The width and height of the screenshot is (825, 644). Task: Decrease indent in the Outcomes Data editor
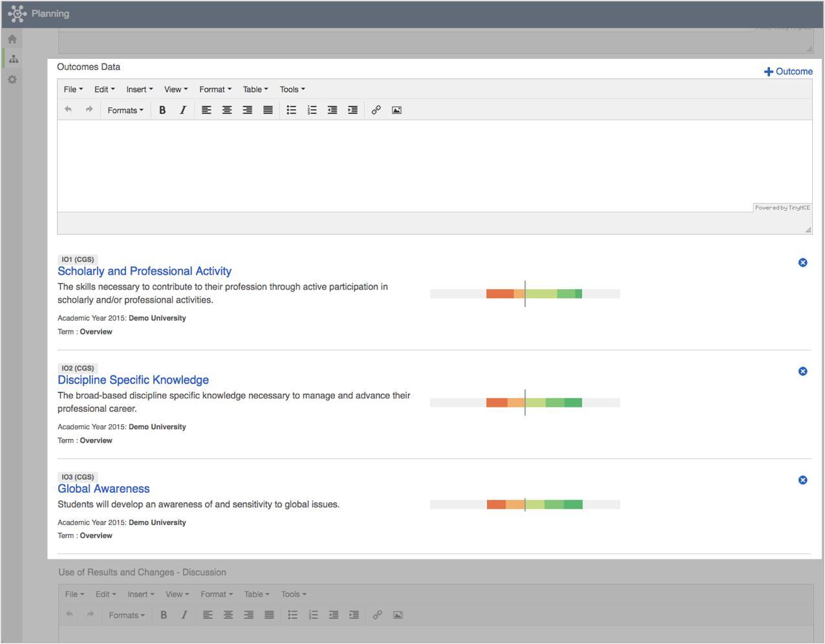pos(332,110)
